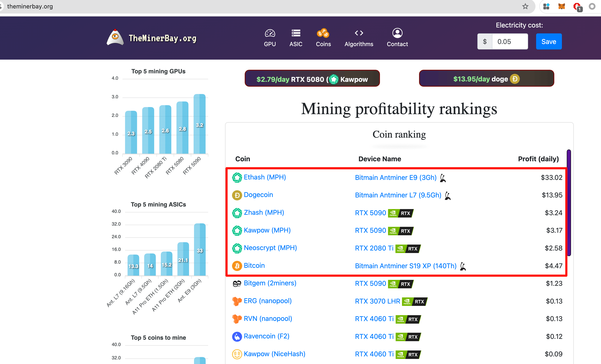This screenshot has width=601, height=364.
Task: Open the Coins menu item
Action: (x=323, y=38)
